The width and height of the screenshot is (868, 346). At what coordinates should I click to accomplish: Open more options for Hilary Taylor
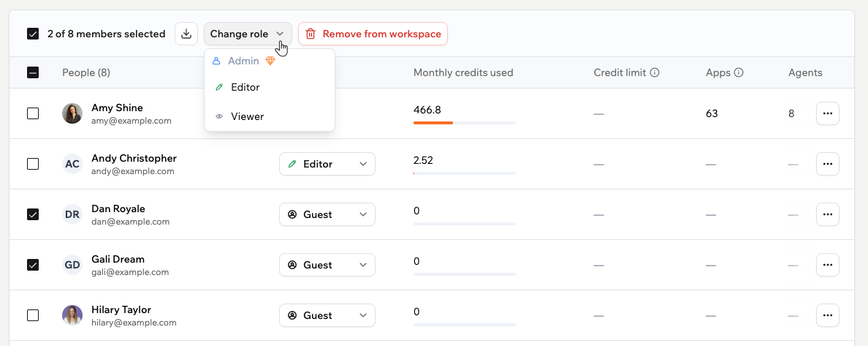828,315
